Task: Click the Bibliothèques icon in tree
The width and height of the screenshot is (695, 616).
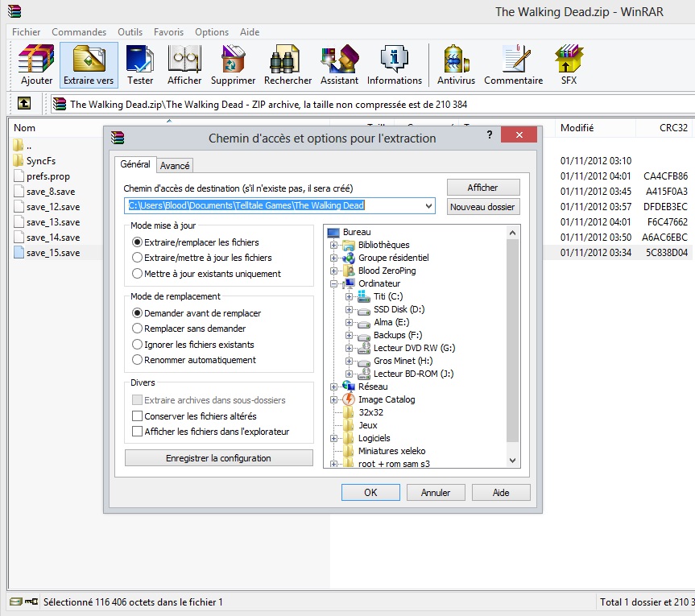Action: [349, 245]
